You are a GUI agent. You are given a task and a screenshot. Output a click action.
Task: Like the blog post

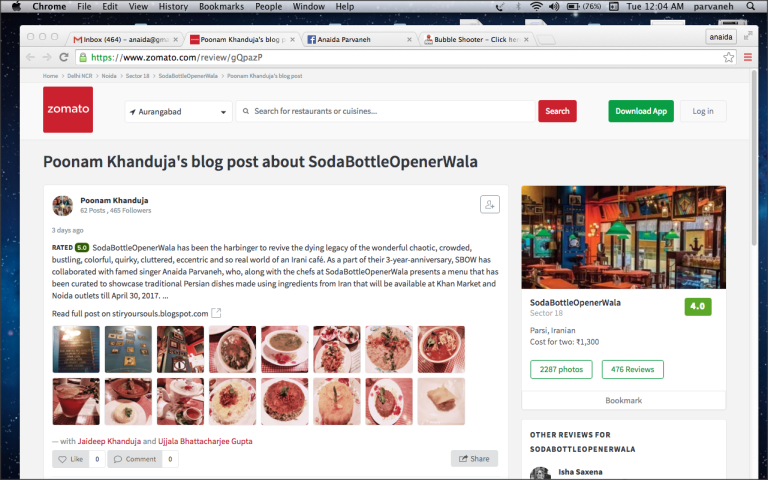click(71, 459)
